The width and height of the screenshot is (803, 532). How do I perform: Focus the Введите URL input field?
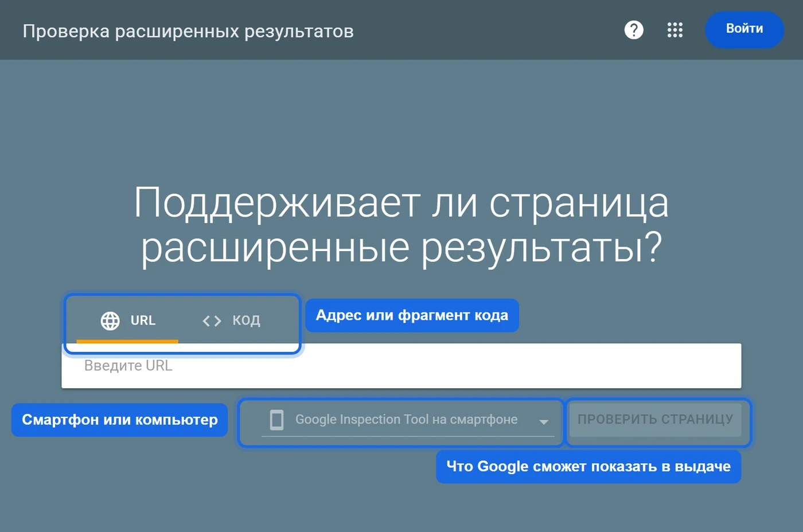point(402,366)
